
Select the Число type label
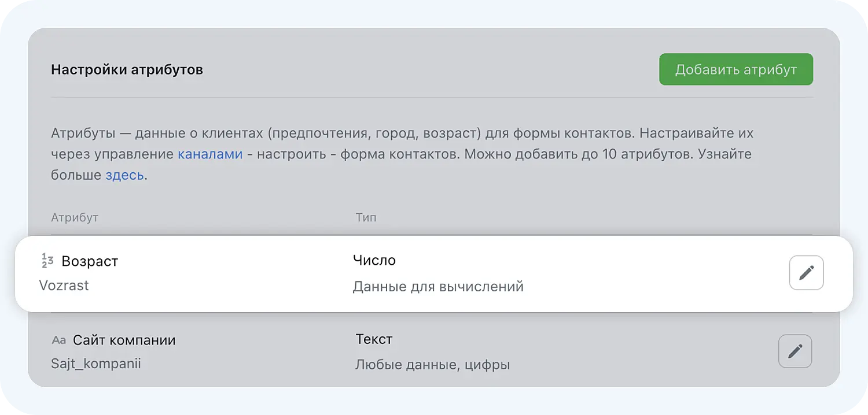[x=374, y=260]
